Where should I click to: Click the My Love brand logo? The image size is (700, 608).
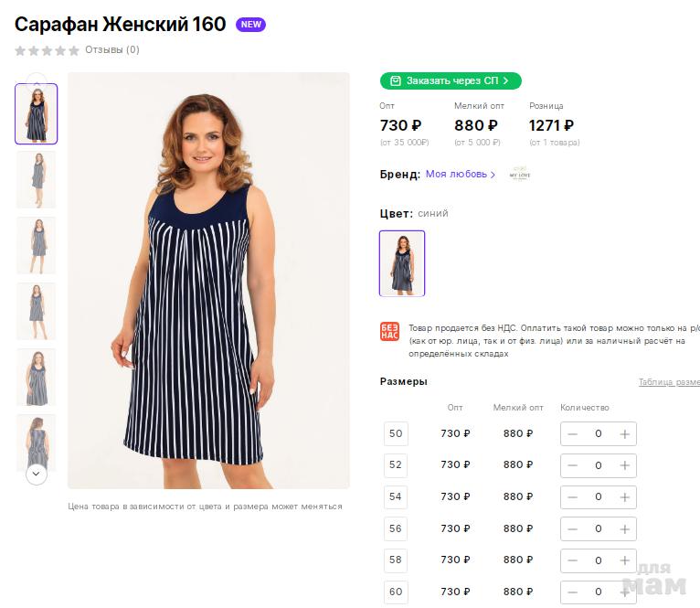tap(520, 174)
